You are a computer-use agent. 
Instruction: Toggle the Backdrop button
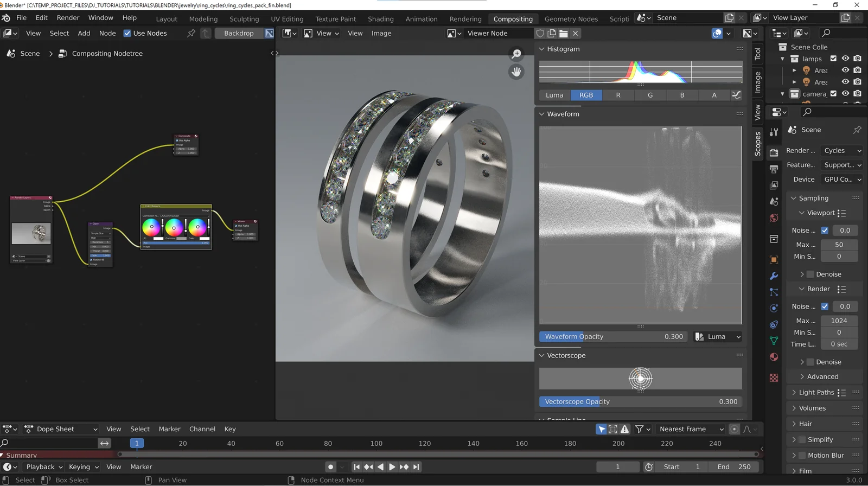(x=239, y=33)
